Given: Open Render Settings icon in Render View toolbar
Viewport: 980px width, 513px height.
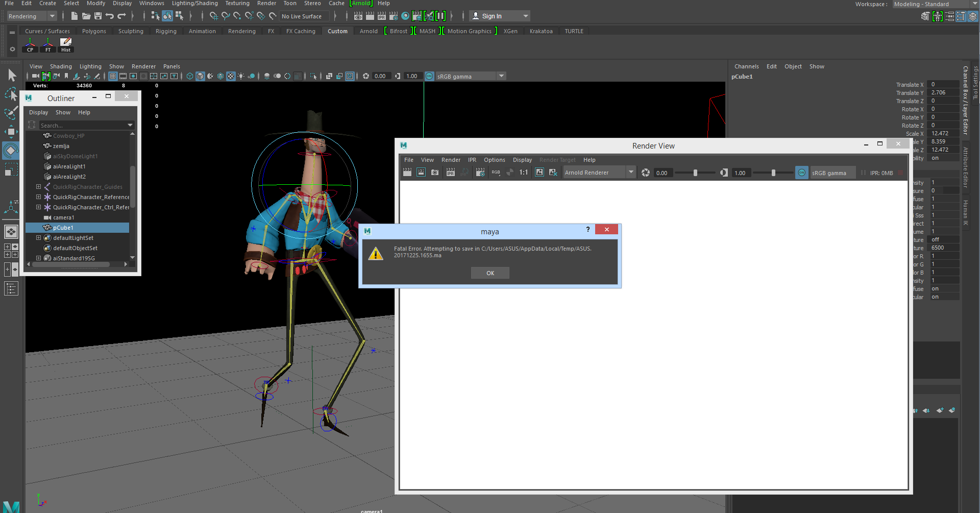Looking at the screenshot, I should tap(480, 173).
